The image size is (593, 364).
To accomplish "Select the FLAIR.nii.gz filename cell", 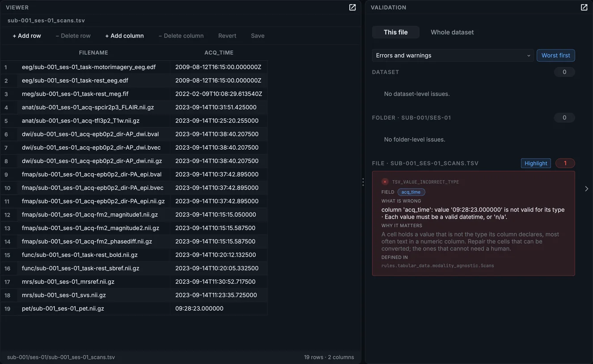I will [93, 107].
